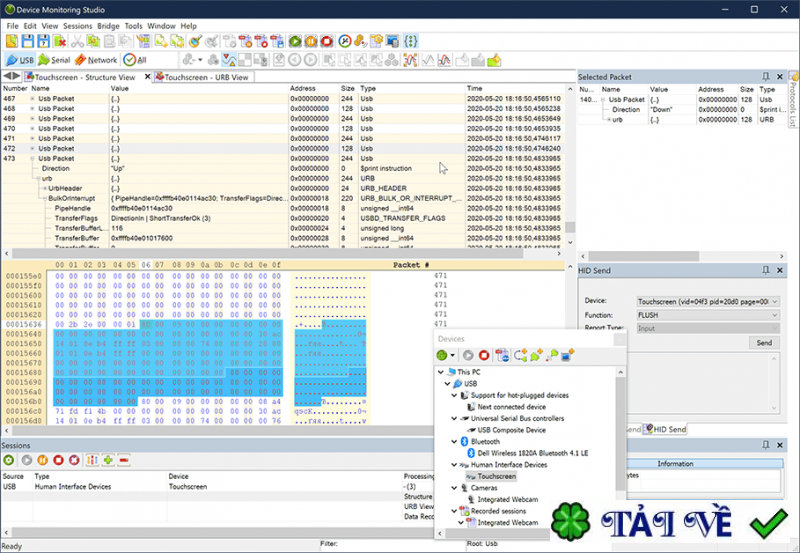Viewport: 800px width, 553px height.
Task: Click the pin icon on Selected Packet panel
Action: click(x=766, y=77)
